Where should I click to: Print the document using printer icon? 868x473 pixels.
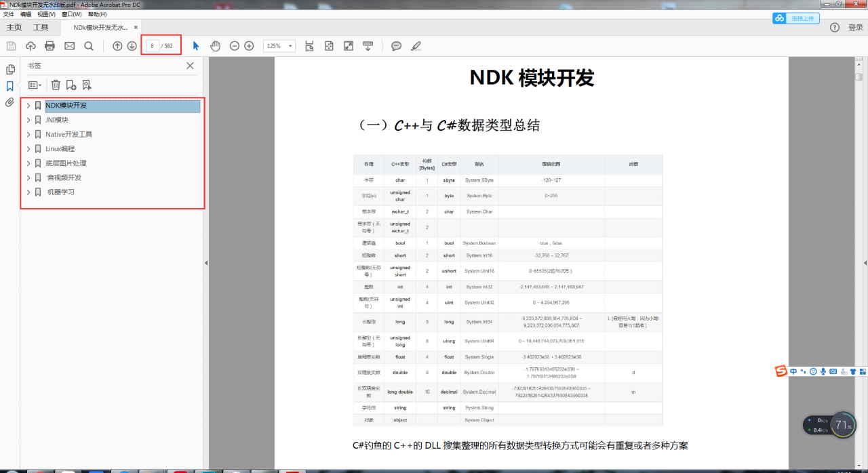[50, 46]
